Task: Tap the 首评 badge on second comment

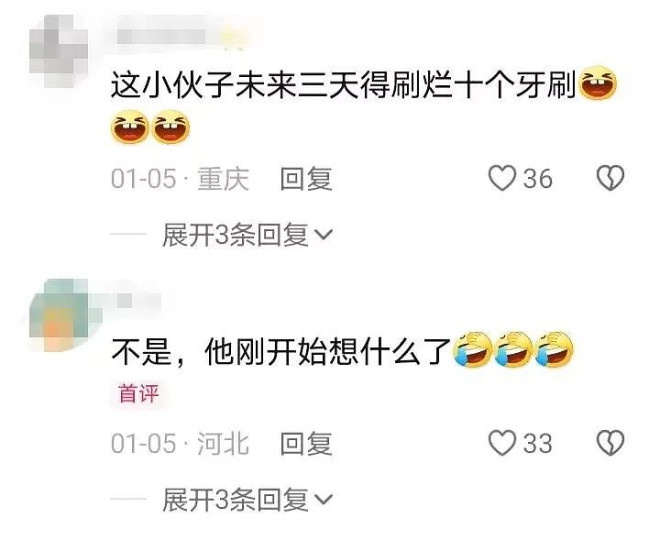Action: (x=139, y=394)
